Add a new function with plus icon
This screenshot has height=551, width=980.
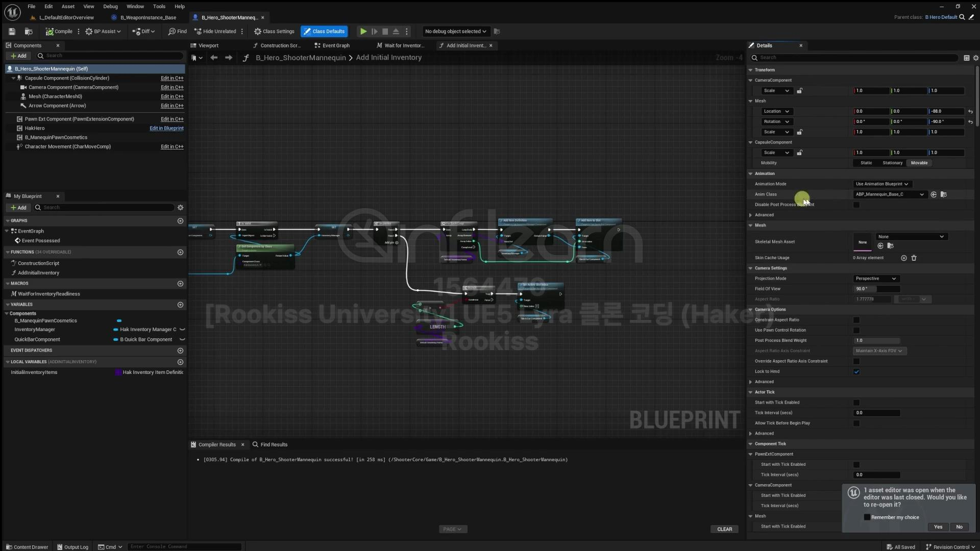180,253
